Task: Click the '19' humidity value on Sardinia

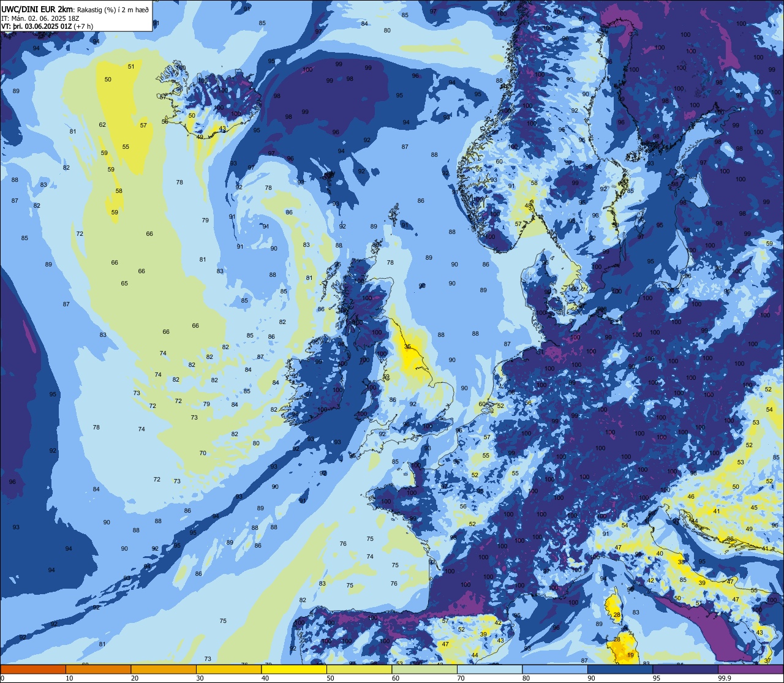Action: click(631, 655)
